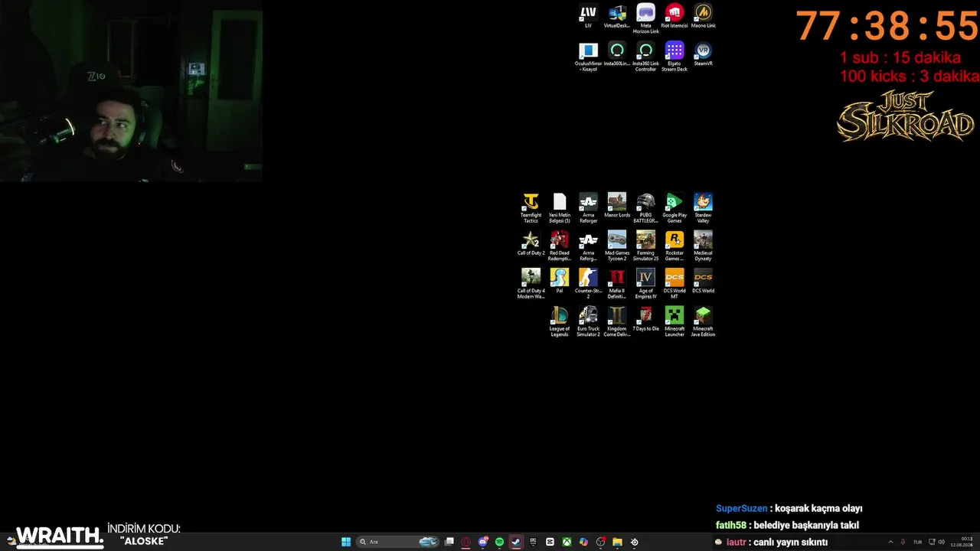Launch Elgato Stream Deck

pos(675,57)
